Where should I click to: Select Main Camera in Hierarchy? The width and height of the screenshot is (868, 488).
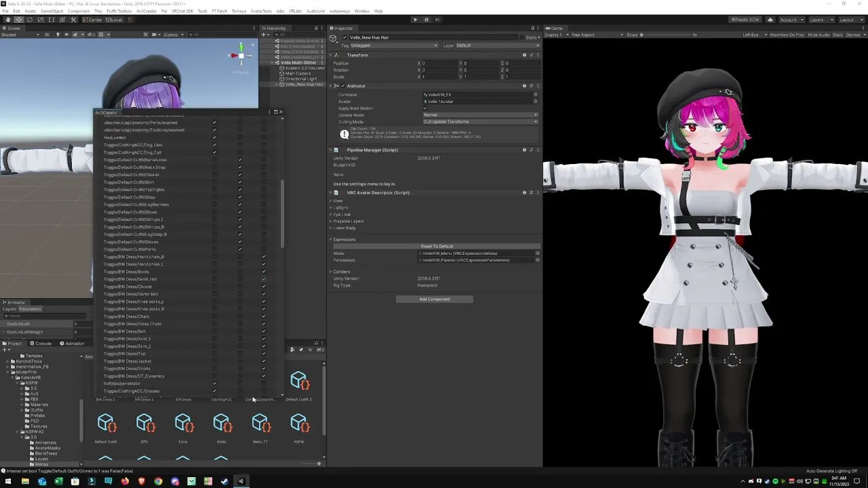pyautogui.click(x=298, y=73)
